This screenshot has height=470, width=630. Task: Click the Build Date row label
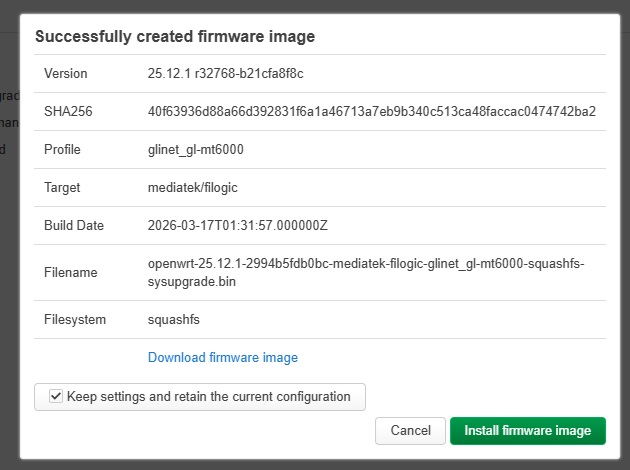74,225
